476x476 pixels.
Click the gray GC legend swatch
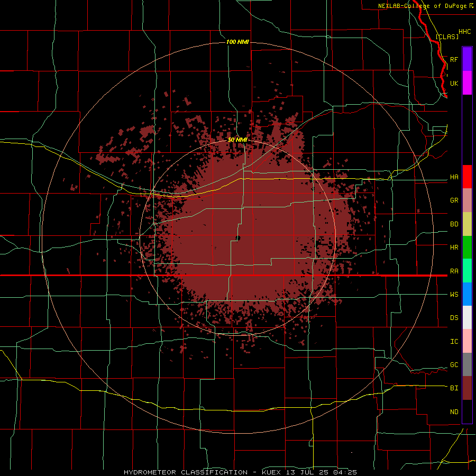click(467, 364)
